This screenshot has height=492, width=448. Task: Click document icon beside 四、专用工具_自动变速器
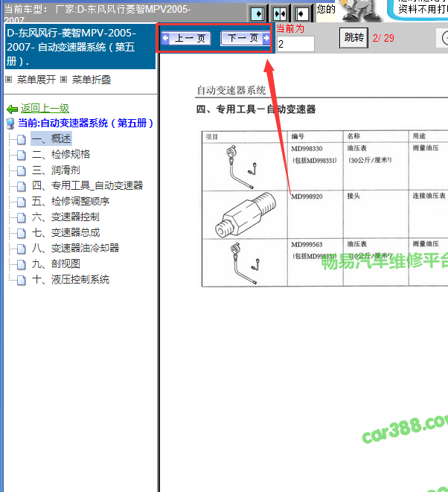(22, 186)
